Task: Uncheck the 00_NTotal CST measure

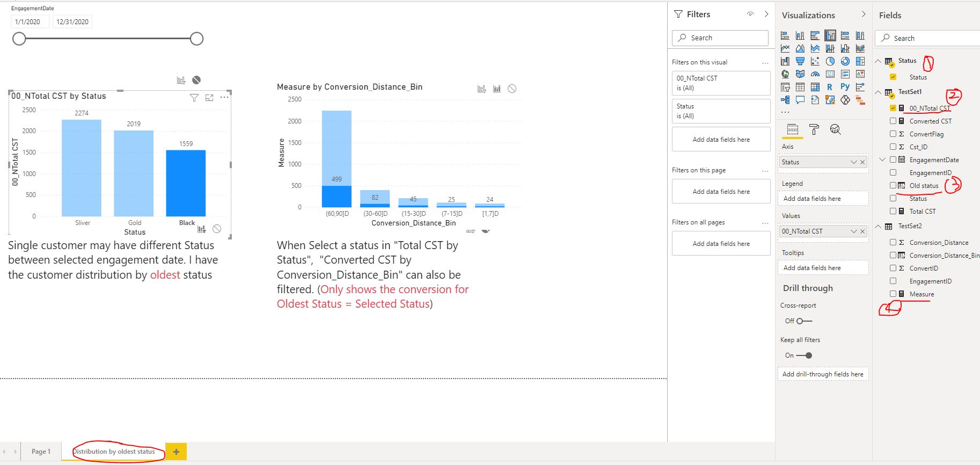Action: pos(893,108)
